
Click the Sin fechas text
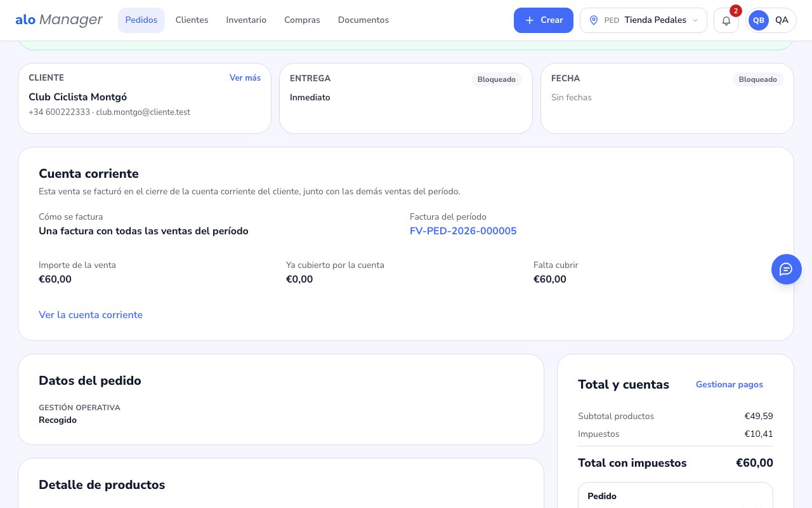pyautogui.click(x=572, y=98)
